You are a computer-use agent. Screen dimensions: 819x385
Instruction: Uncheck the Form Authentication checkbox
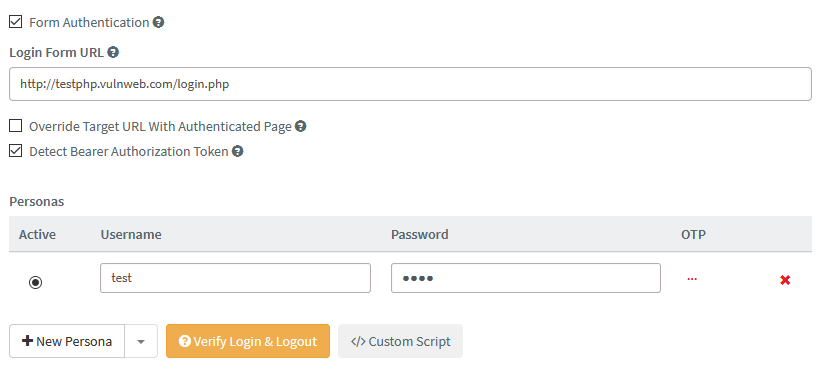16,22
